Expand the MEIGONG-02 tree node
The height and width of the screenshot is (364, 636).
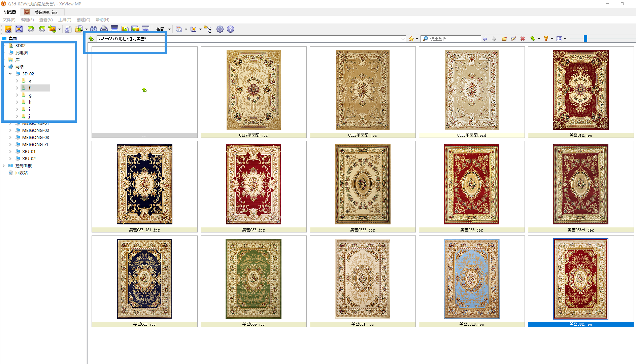pyautogui.click(x=10, y=130)
